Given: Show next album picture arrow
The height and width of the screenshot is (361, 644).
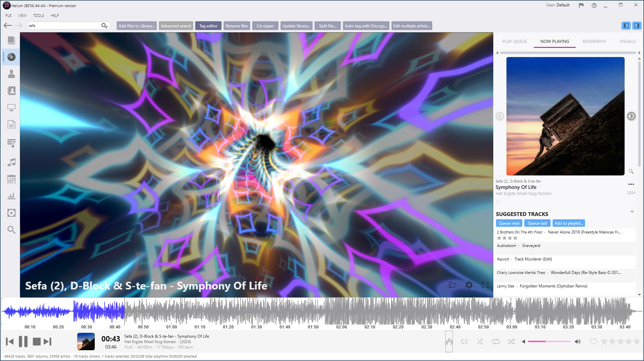Looking at the screenshot, I should click(631, 116).
